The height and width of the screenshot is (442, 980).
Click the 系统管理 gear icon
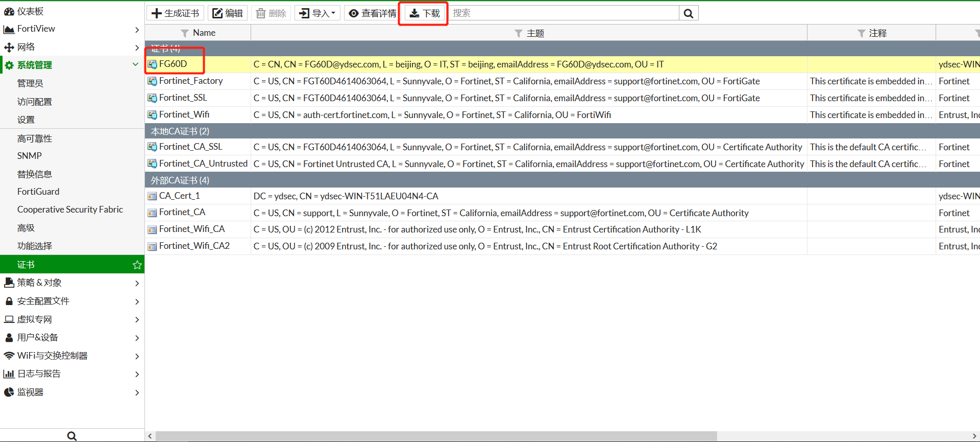point(9,65)
